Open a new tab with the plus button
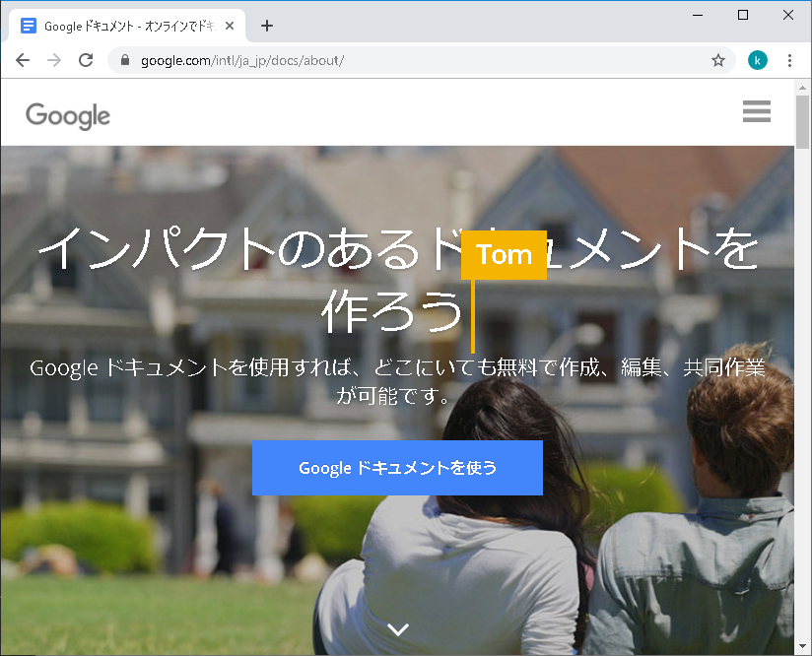 pos(266,26)
